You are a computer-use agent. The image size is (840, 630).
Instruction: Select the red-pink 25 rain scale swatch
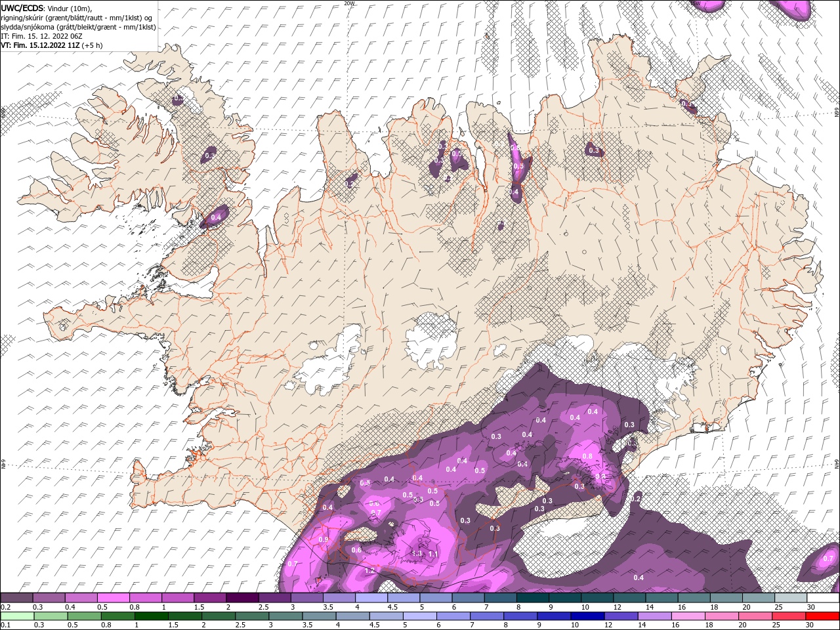click(789, 616)
